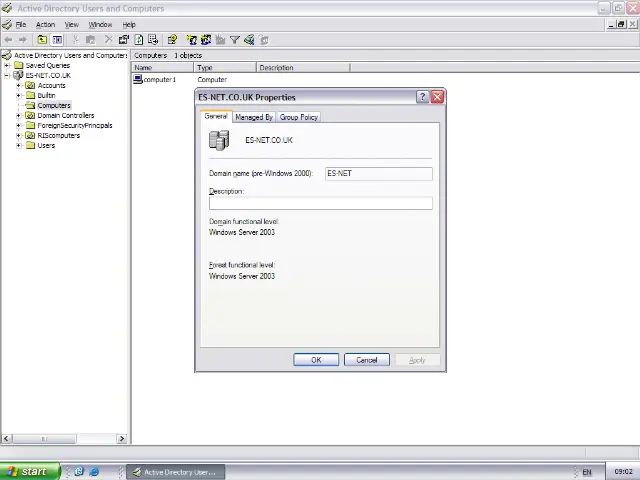The height and width of the screenshot is (480, 640).
Task: Select the ES-NET.CO.UK domain node
Action: point(48,76)
